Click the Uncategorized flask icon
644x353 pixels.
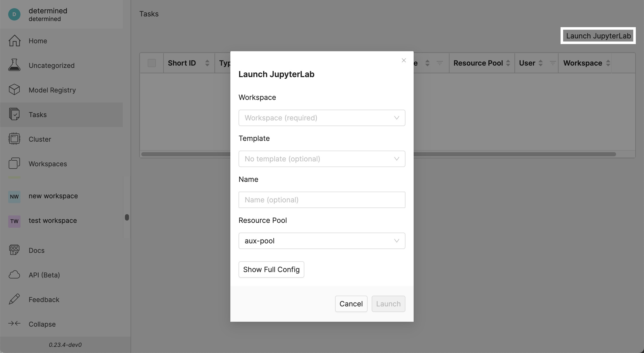[14, 65]
